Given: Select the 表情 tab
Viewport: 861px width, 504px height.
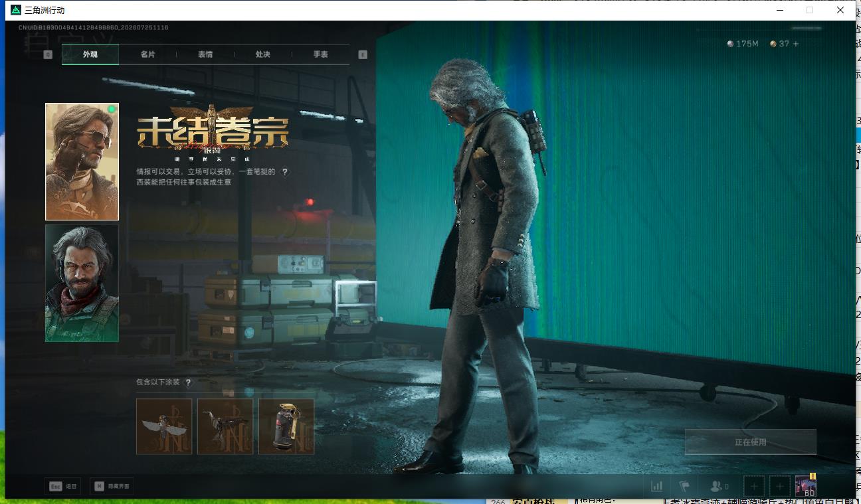Looking at the screenshot, I should click(205, 54).
